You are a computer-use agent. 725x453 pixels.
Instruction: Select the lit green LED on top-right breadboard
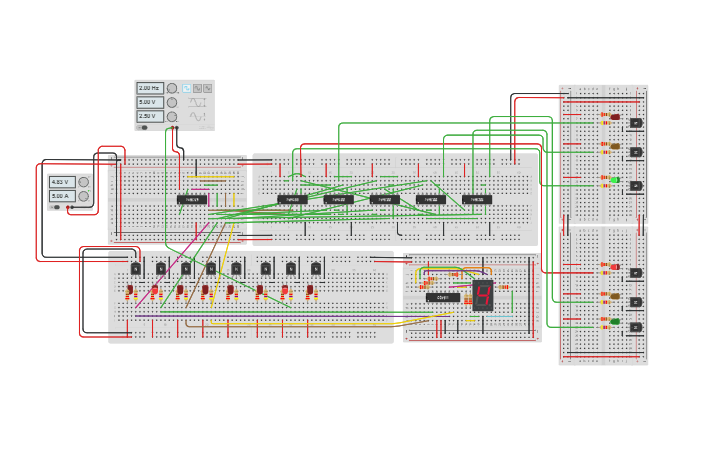(x=614, y=181)
